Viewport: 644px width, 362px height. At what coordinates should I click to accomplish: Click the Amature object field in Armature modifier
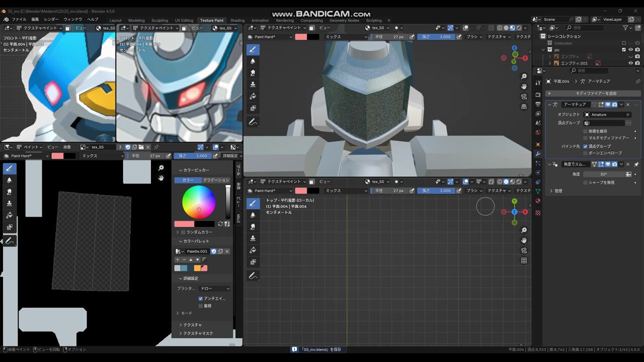[x=607, y=115]
